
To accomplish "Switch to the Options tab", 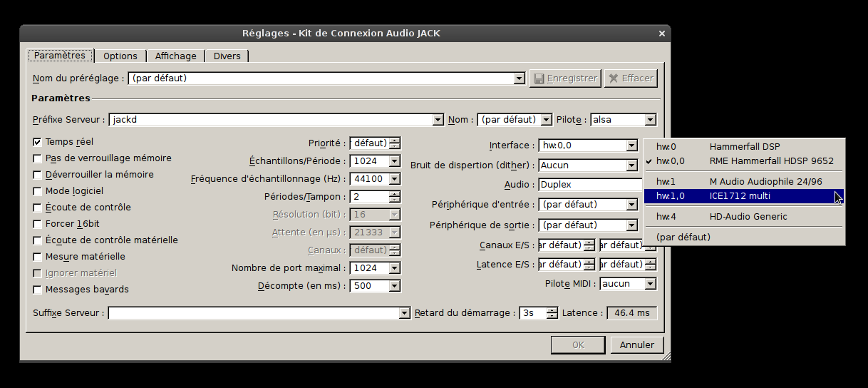I will pyautogui.click(x=120, y=56).
